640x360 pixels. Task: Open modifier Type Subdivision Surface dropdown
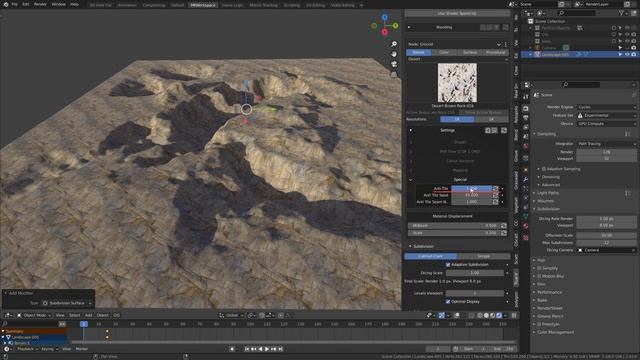(67, 303)
